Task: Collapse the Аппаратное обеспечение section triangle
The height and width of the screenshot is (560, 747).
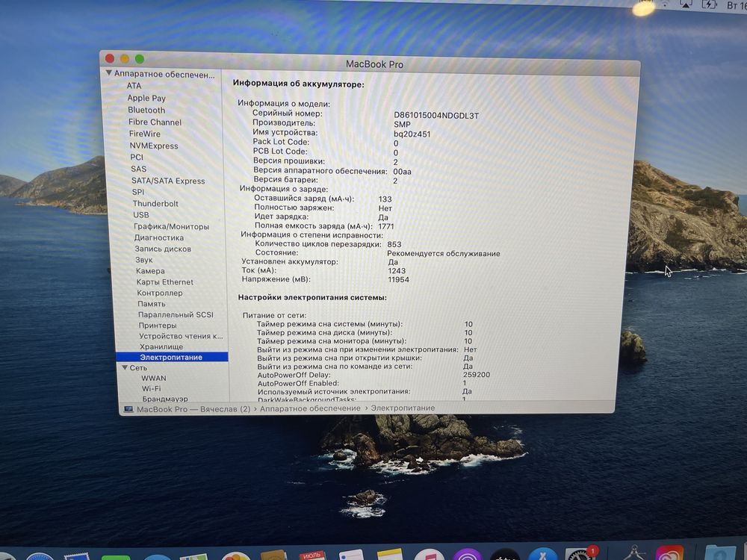Action: [x=108, y=73]
